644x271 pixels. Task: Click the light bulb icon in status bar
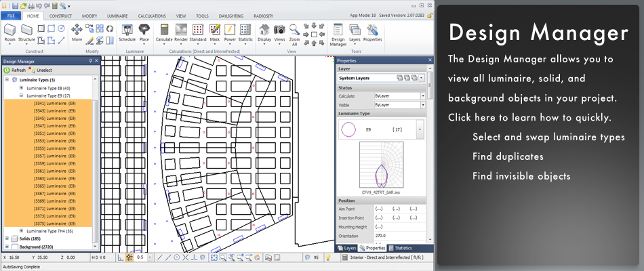coord(328,257)
